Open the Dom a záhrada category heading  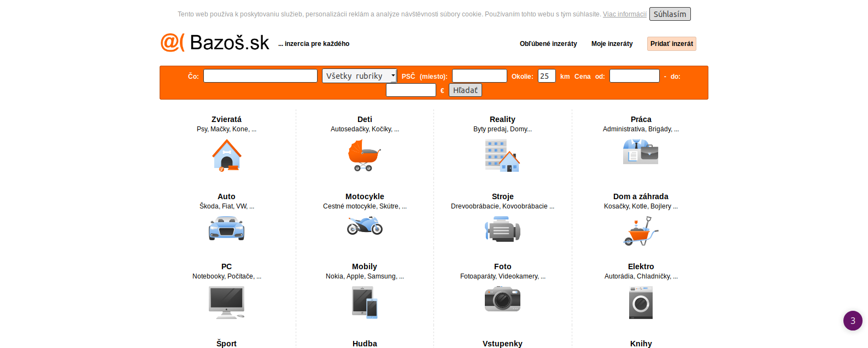[x=641, y=196]
